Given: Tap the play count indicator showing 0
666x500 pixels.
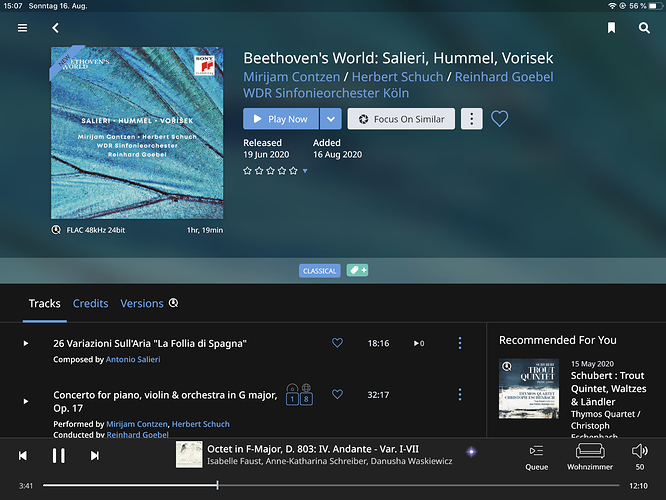Looking at the screenshot, I should (x=419, y=343).
